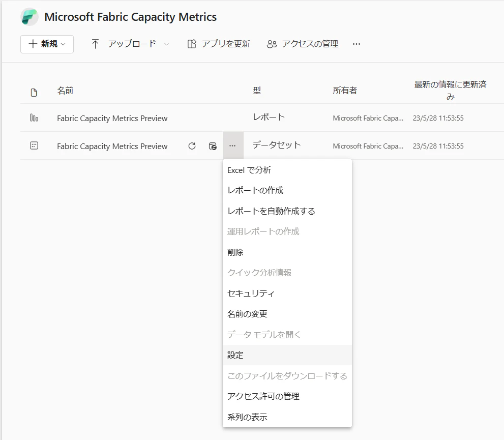Expand the アップロード dropdown chevron
The image size is (504, 440).
(166, 44)
